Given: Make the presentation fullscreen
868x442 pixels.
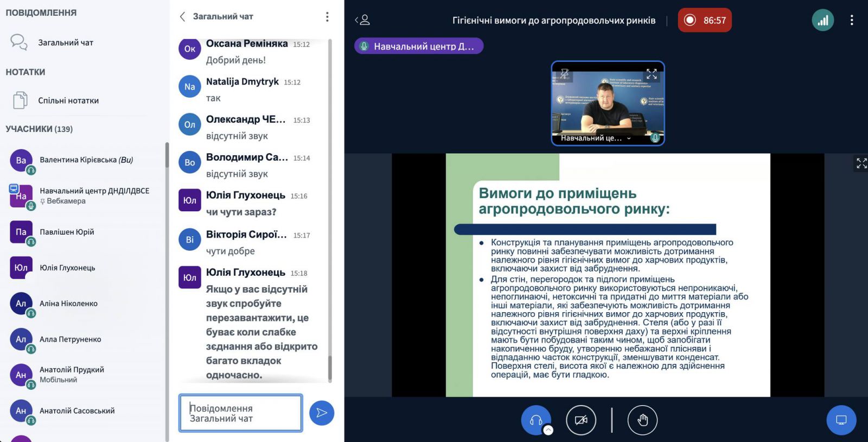Looking at the screenshot, I should tap(861, 163).
